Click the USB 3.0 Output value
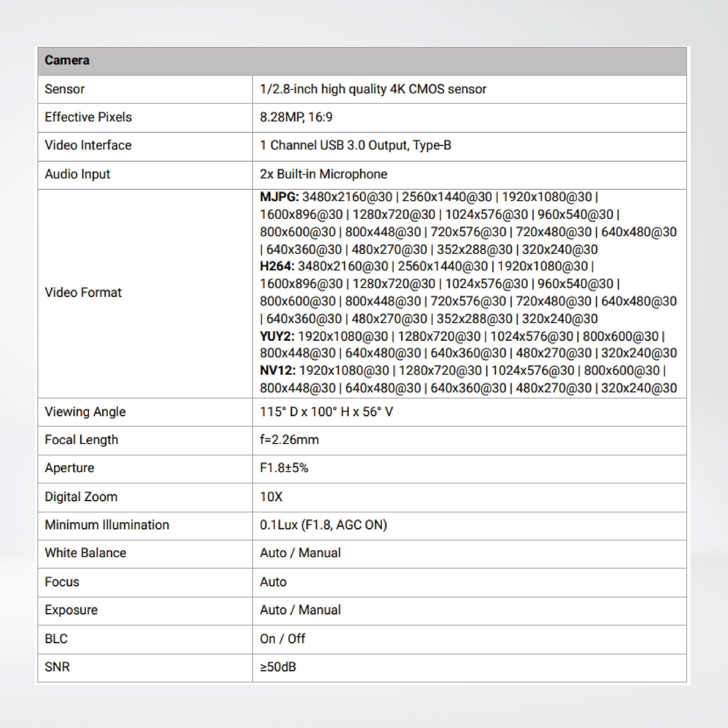This screenshot has width=728, height=728. pos(355,145)
